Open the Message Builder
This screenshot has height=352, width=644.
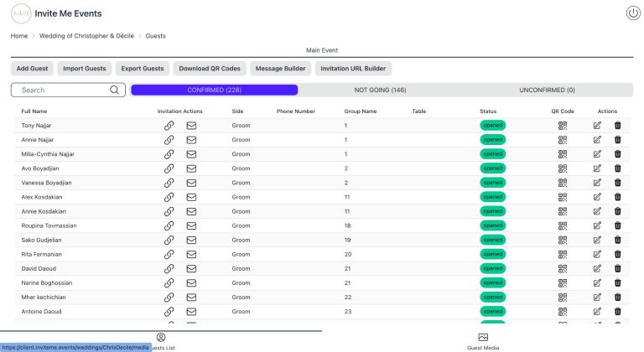(x=282, y=69)
